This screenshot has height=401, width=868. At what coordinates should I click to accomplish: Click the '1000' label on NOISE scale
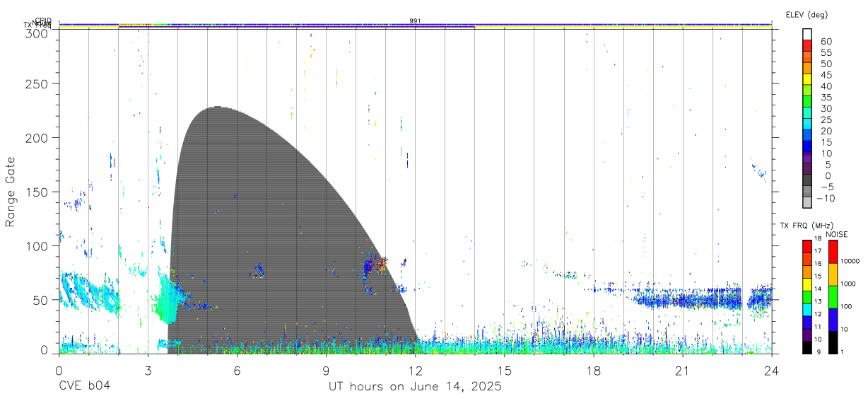(848, 284)
